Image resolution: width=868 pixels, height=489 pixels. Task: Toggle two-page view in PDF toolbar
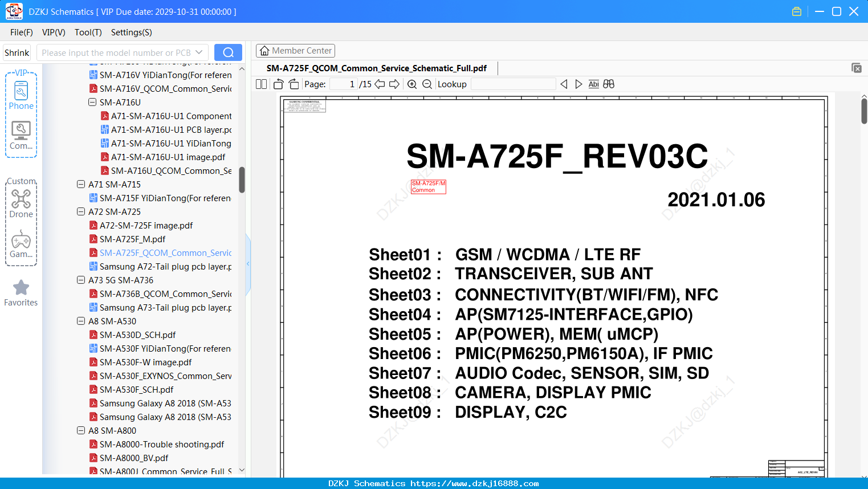262,84
